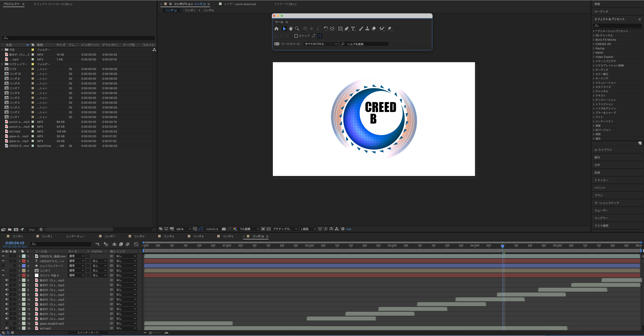Hide the コンポ 7 layer eye toggle

(3, 270)
